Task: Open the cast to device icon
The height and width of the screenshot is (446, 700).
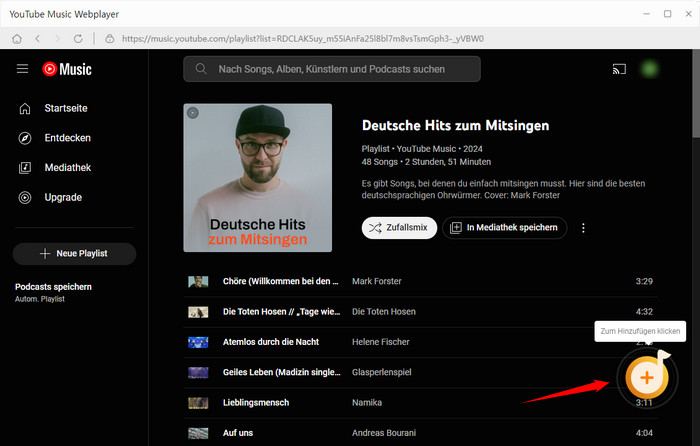Action: coord(619,69)
